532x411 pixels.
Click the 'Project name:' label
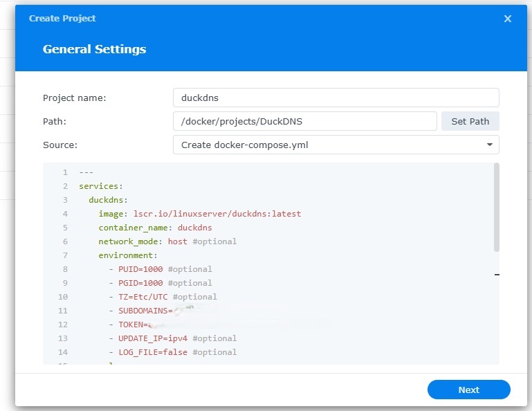pos(74,98)
